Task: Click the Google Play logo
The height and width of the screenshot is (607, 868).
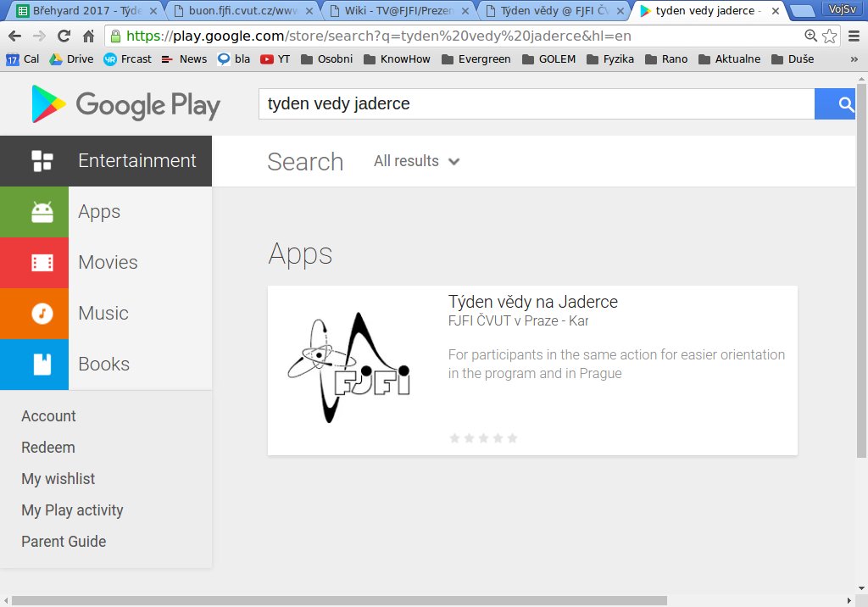Action: click(125, 104)
